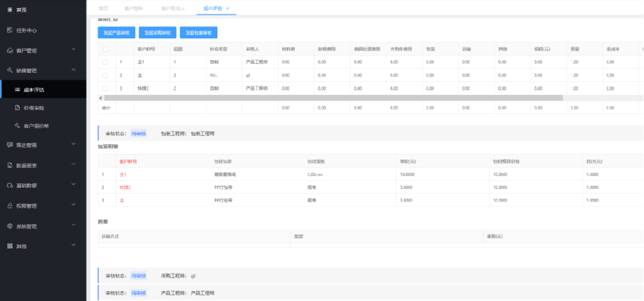Click the 客户管理 sidebar icon
The image size is (644, 301).
tap(10, 51)
